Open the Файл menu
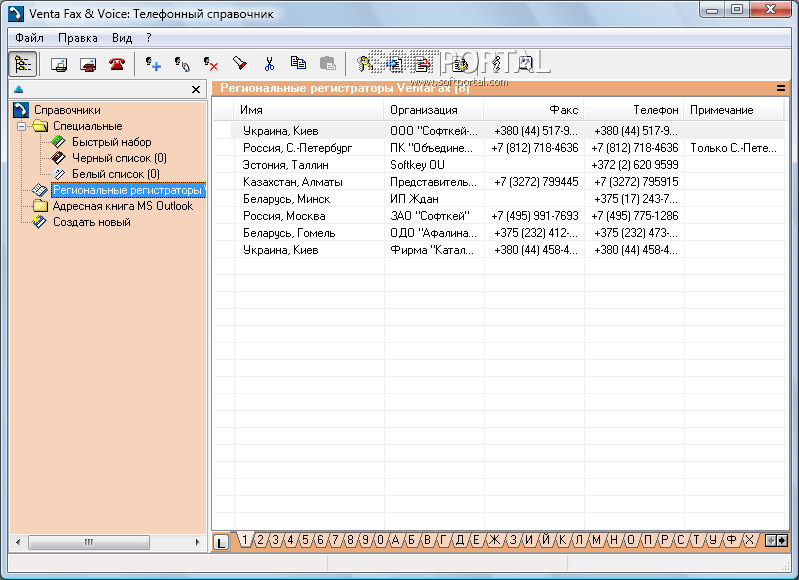799x580 pixels. (29, 38)
